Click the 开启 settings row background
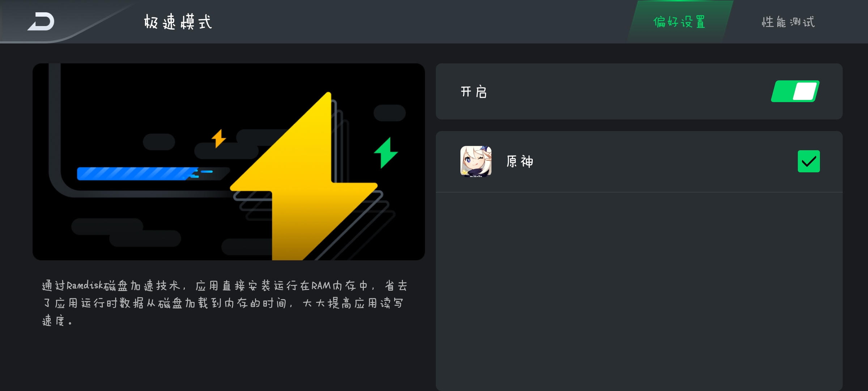The image size is (868, 391). (639, 91)
